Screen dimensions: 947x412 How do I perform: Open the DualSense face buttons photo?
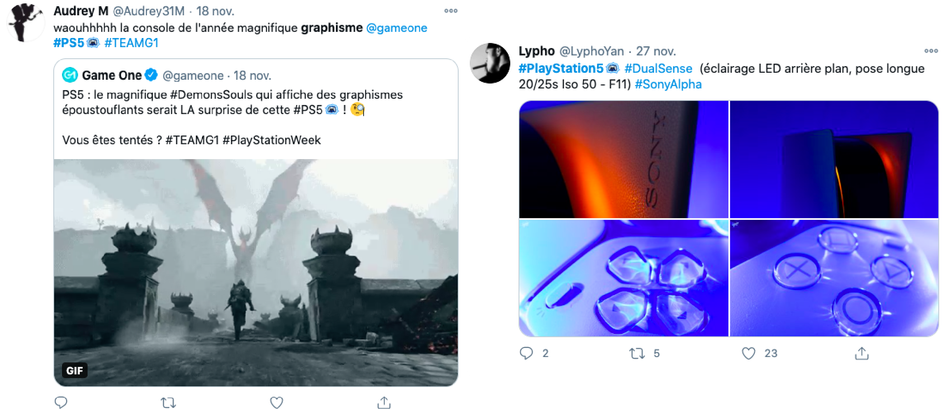pos(834,278)
